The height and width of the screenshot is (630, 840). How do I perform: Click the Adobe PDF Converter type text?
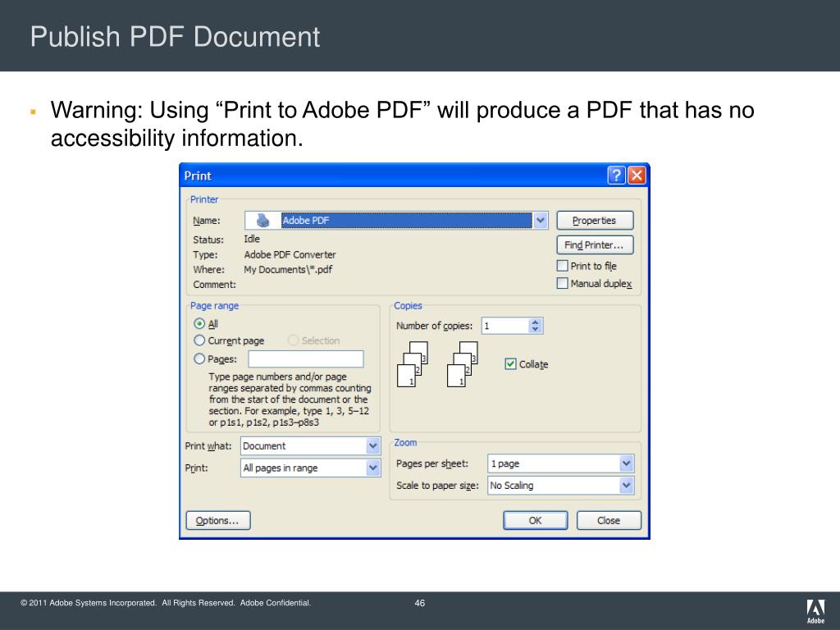tap(290, 254)
